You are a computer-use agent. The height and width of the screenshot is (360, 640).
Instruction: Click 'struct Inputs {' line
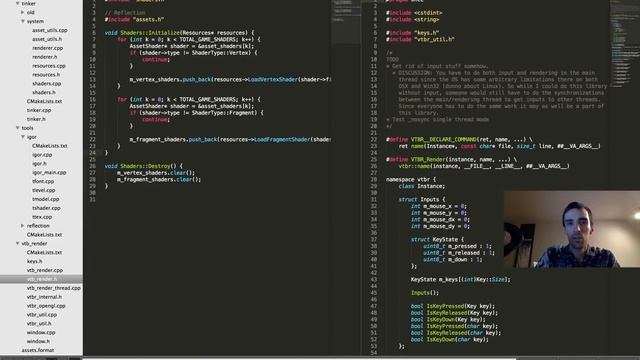click(x=422, y=199)
